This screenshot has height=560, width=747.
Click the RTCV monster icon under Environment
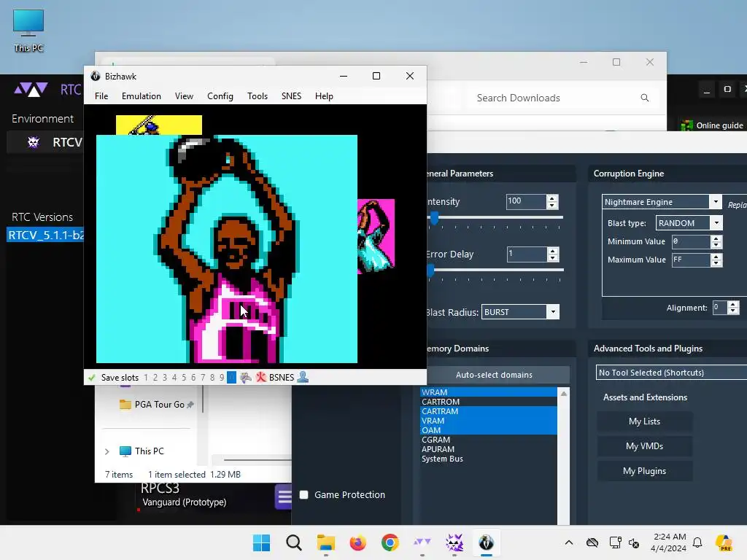pos(34,142)
